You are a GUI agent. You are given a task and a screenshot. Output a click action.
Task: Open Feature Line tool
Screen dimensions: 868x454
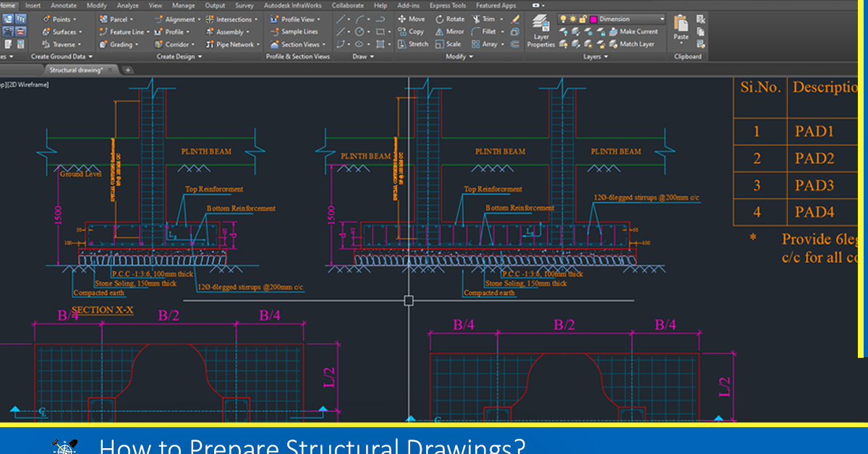point(124,32)
